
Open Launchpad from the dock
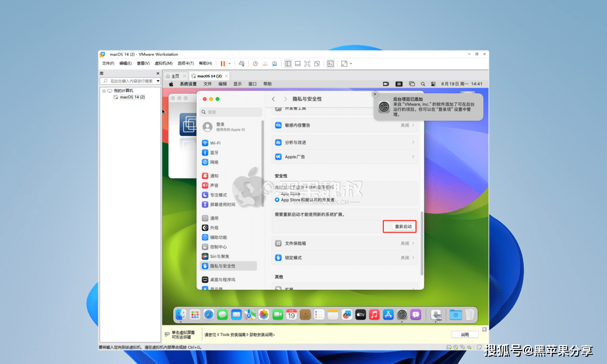194,315
